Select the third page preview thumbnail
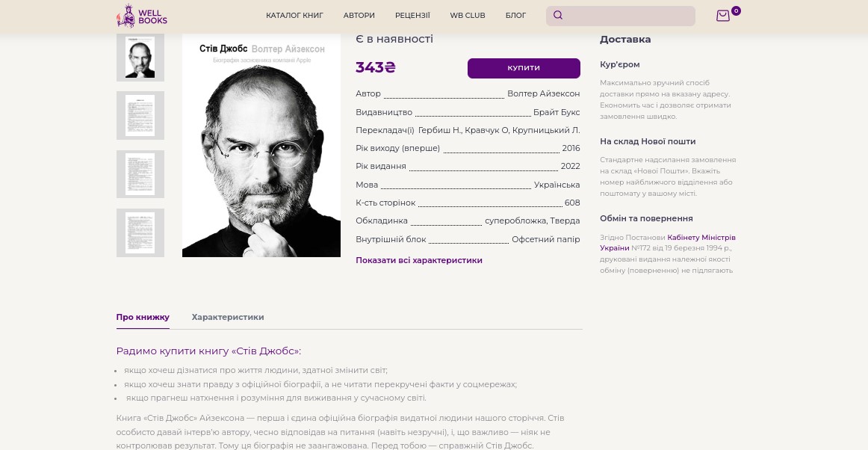 [140, 174]
